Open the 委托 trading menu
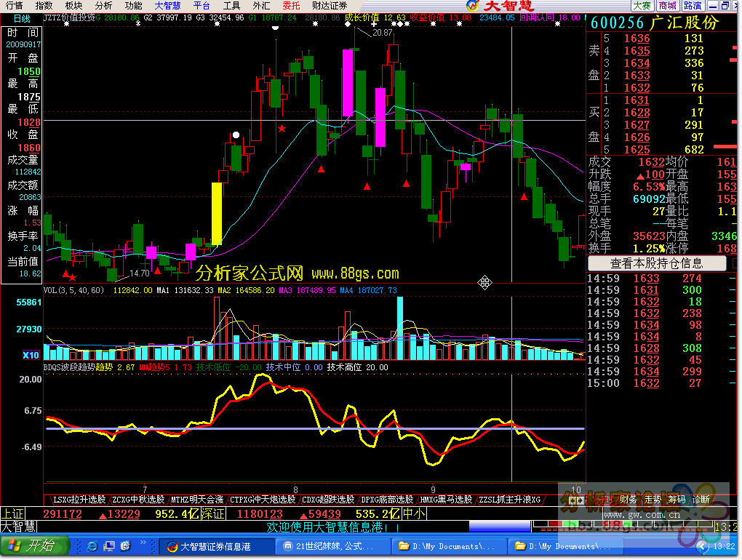This screenshot has height=560, width=742. 291,6
